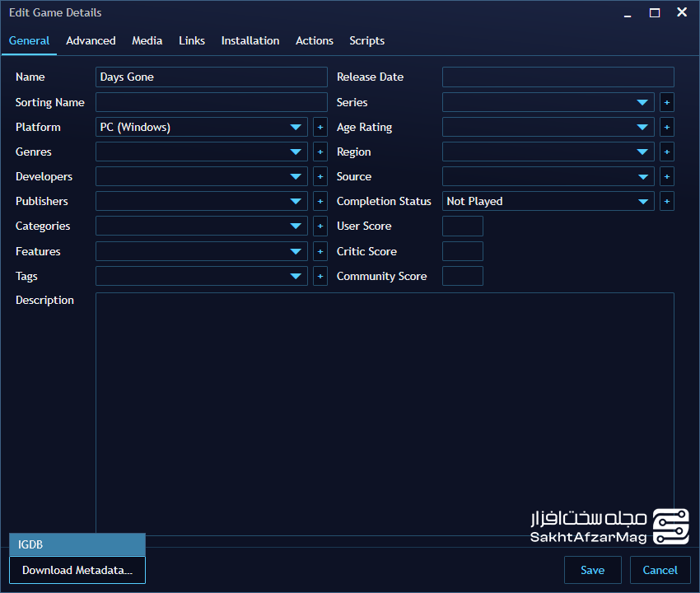This screenshot has height=593, width=700.
Task: Click the Release Date field
Action: tap(558, 77)
